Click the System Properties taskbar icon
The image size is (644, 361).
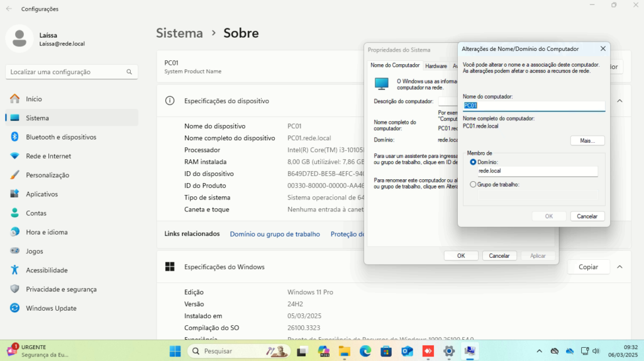coord(470,351)
